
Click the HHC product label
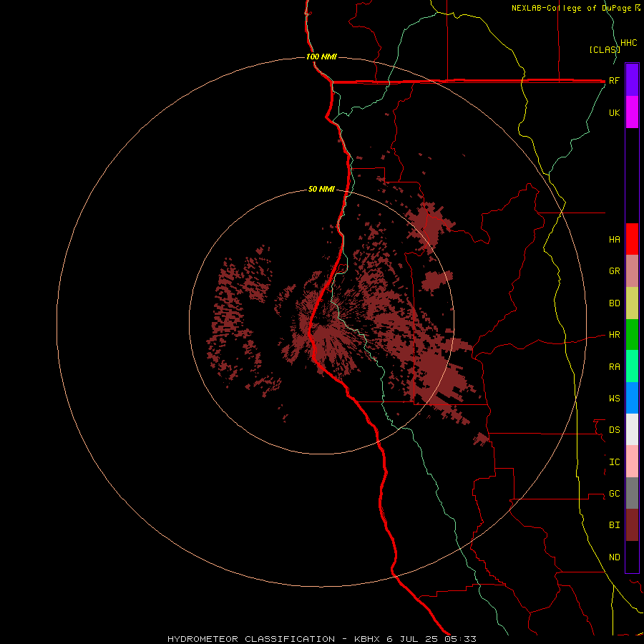coord(628,43)
